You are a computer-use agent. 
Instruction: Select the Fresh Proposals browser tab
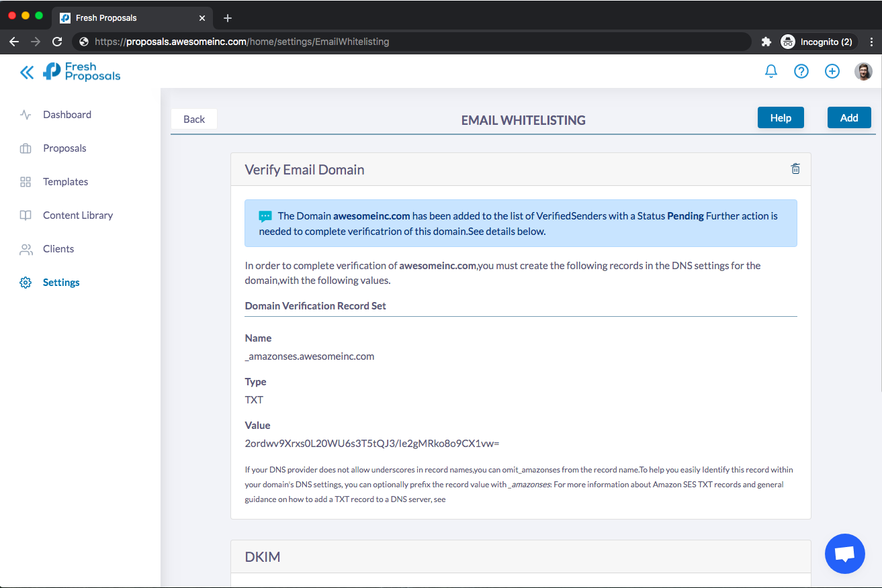click(x=133, y=18)
